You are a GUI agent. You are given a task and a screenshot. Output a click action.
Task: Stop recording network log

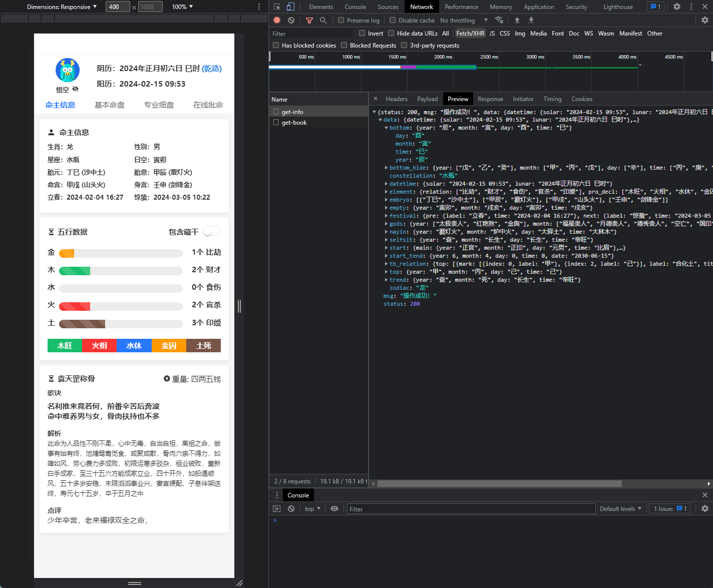(x=277, y=20)
